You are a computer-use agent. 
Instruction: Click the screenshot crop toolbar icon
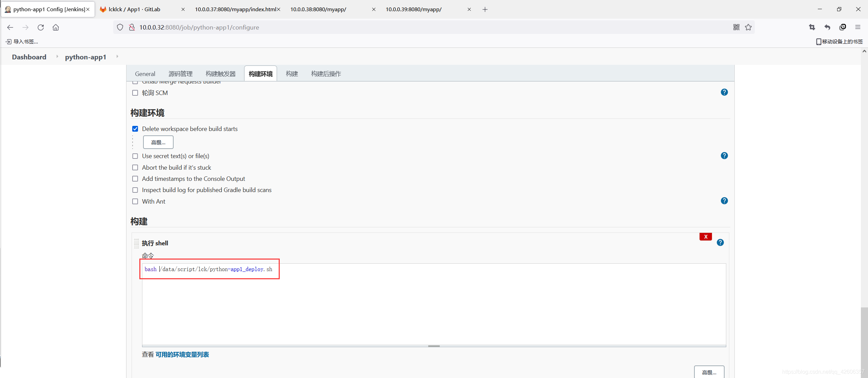coord(812,27)
